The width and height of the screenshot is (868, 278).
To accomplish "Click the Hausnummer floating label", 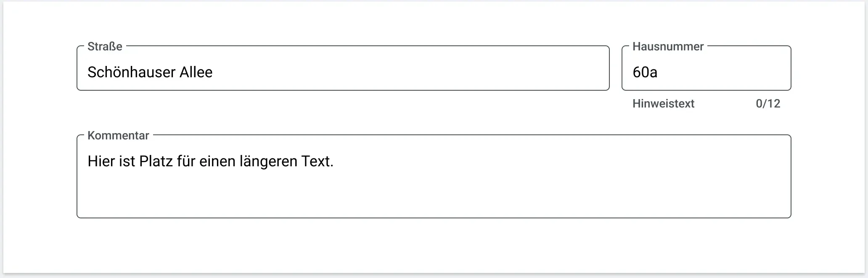I will point(668,47).
